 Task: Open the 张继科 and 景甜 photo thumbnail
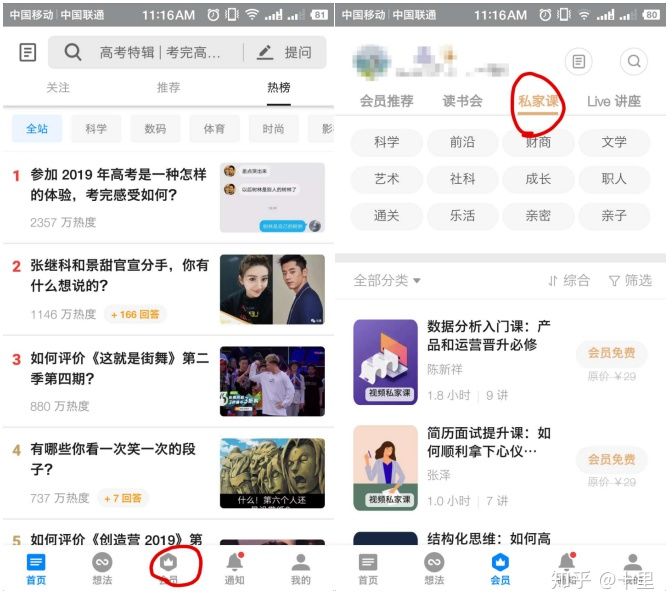(x=272, y=289)
